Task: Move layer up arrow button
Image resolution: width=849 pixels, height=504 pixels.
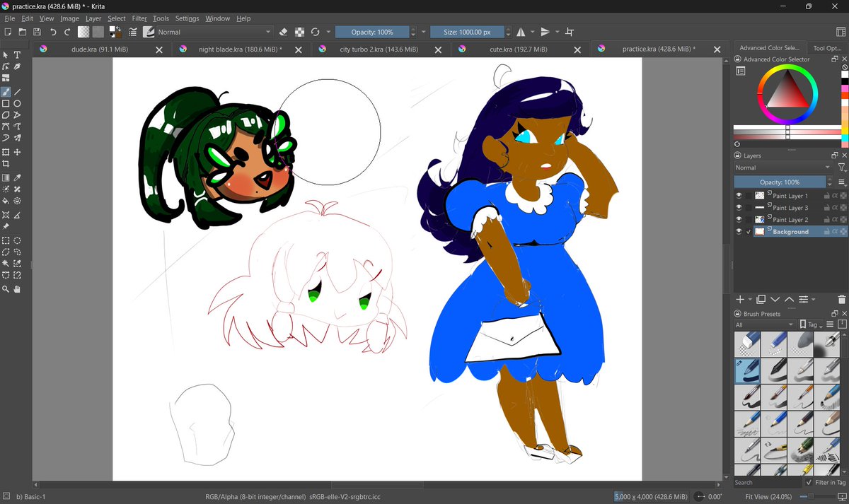Action: (789, 300)
